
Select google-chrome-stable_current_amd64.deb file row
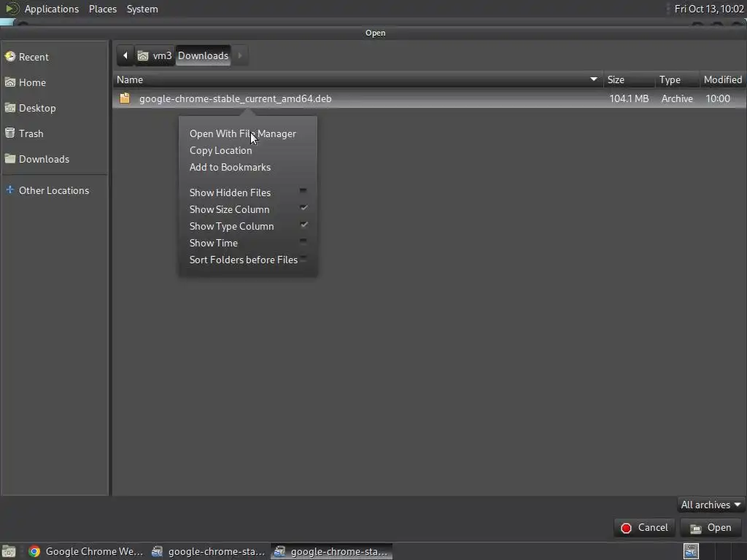click(429, 98)
